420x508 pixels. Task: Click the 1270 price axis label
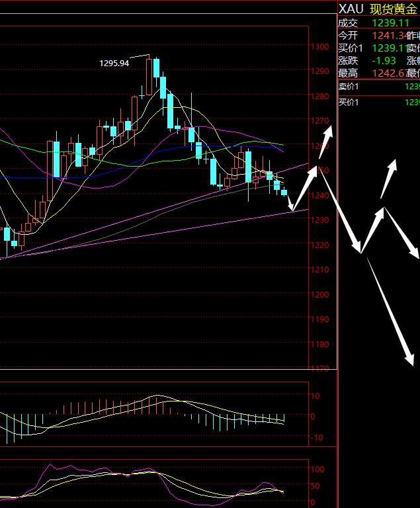320,121
